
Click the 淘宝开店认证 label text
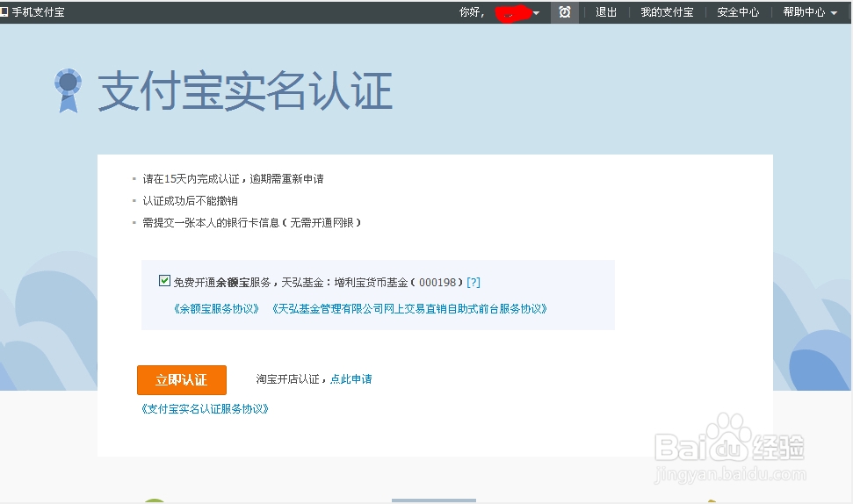[x=288, y=379]
